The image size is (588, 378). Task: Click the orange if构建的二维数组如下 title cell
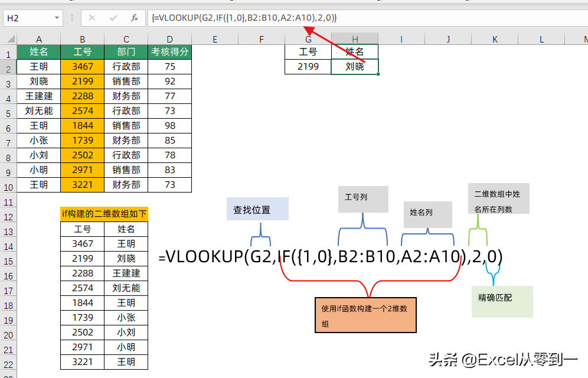click(104, 214)
